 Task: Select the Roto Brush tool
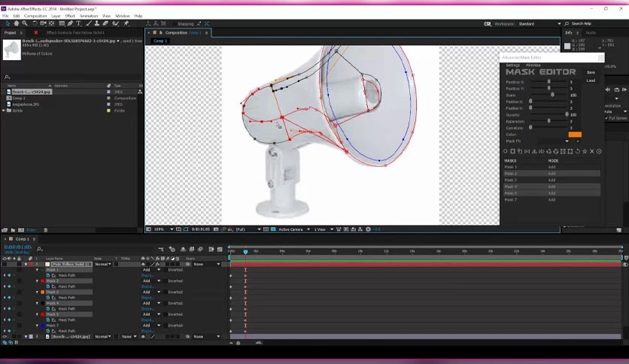click(x=116, y=23)
